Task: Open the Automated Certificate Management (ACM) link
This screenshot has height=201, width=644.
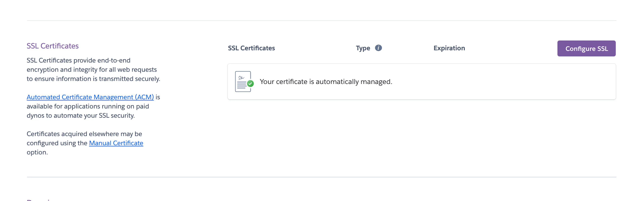Action: [x=90, y=97]
